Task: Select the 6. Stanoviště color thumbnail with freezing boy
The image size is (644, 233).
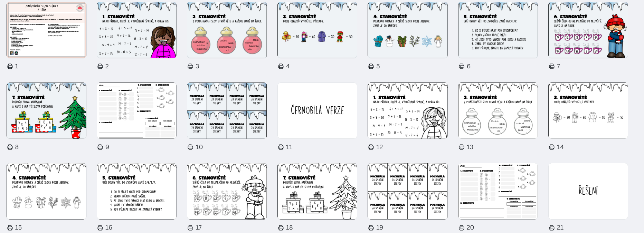Action: tap(588, 30)
